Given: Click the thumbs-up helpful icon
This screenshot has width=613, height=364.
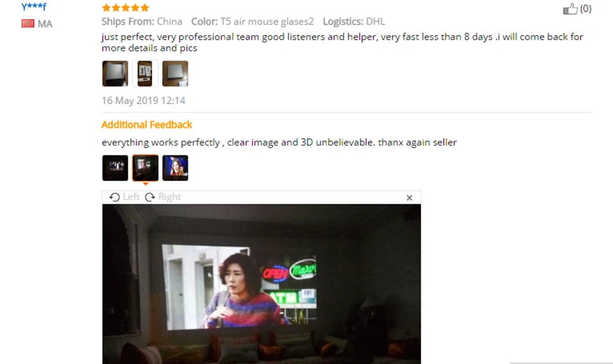Looking at the screenshot, I should coord(570,8).
